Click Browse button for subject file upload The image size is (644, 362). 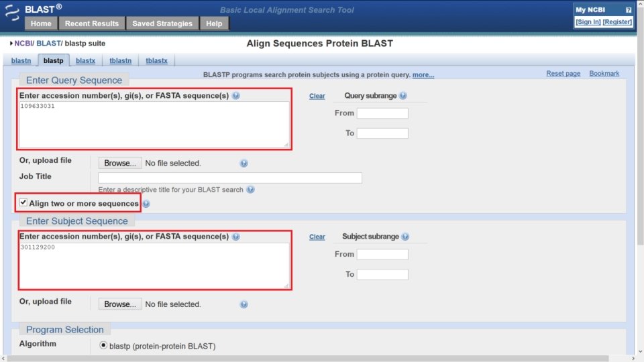pyautogui.click(x=120, y=304)
